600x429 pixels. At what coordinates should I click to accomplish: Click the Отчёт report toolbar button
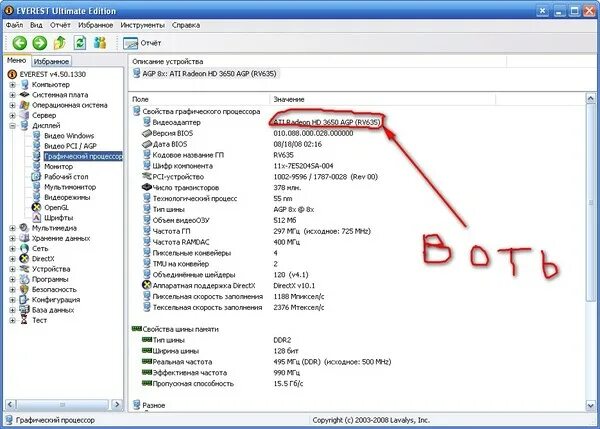pyautogui.click(x=142, y=43)
